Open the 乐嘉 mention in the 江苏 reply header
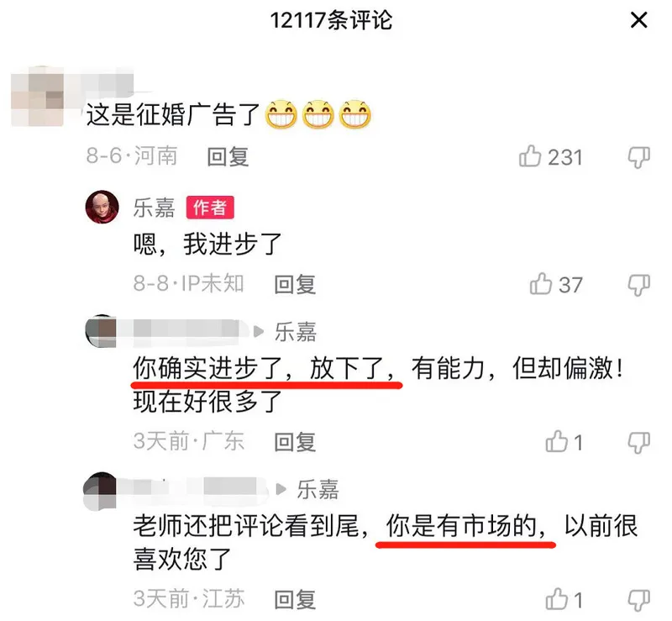Image resolution: width=672 pixels, height=621 pixels. 318,489
